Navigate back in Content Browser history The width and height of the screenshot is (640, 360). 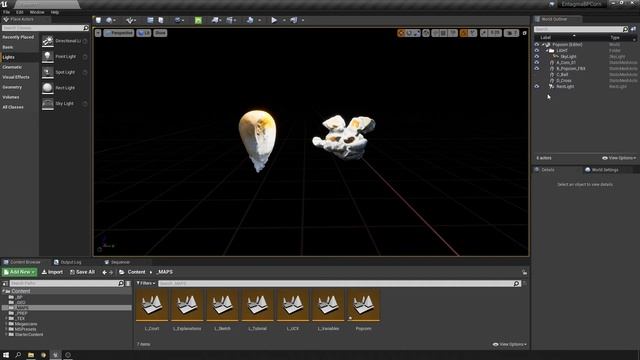tap(104, 272)
